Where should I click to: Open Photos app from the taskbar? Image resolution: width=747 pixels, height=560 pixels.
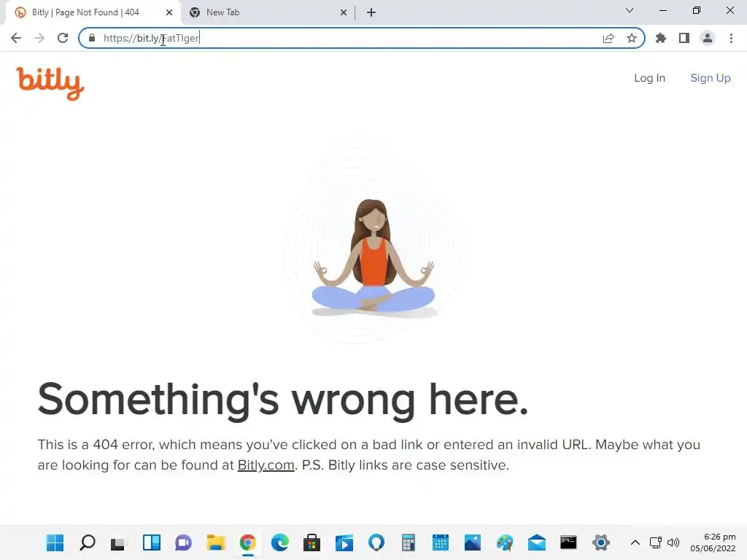[x=473, y=542]
